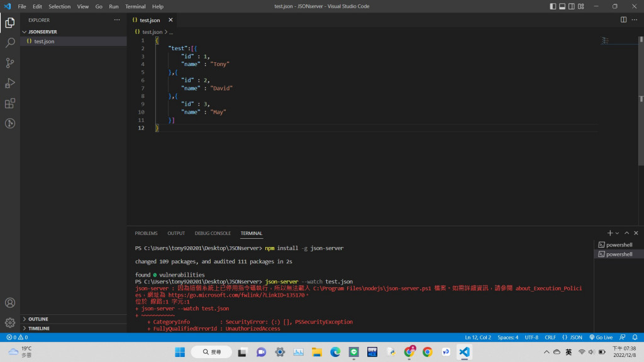Open the Terminal menu in menu bar
Viewport: 644px width, 362px height.
(x=135, y=6)
